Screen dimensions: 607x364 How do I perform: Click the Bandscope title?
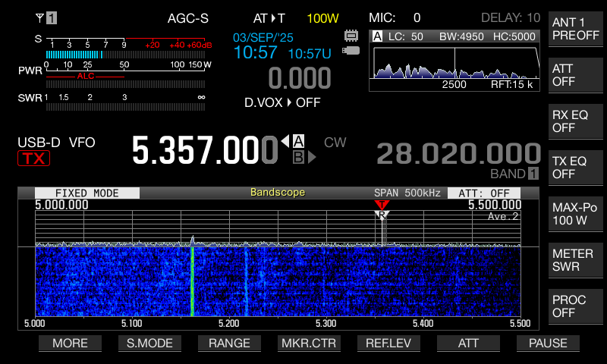tap(278, 193)
